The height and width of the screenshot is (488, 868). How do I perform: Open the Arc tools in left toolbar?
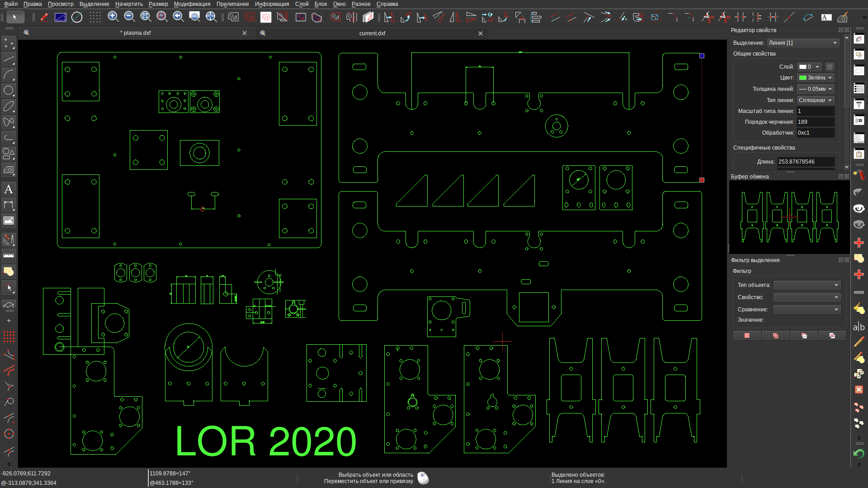[9, 75]
